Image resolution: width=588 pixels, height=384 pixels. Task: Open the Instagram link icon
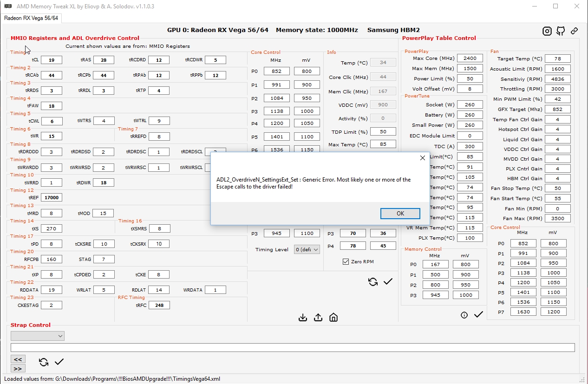547,31
